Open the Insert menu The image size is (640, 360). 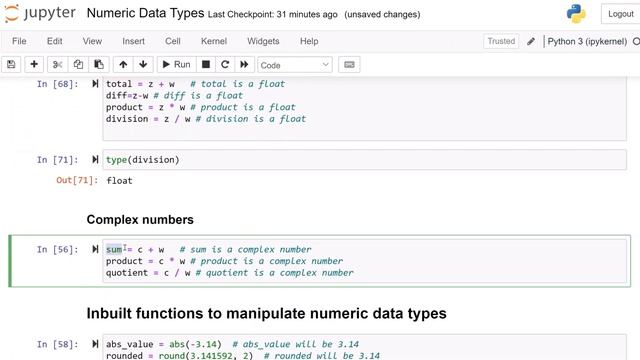[x=133, y=41]
